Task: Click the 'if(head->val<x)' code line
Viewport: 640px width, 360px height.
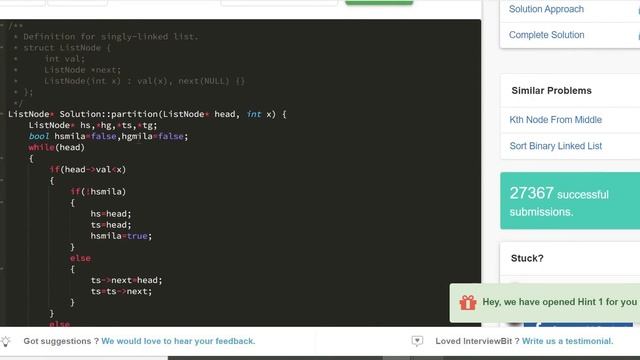Action: coord(88,169)
